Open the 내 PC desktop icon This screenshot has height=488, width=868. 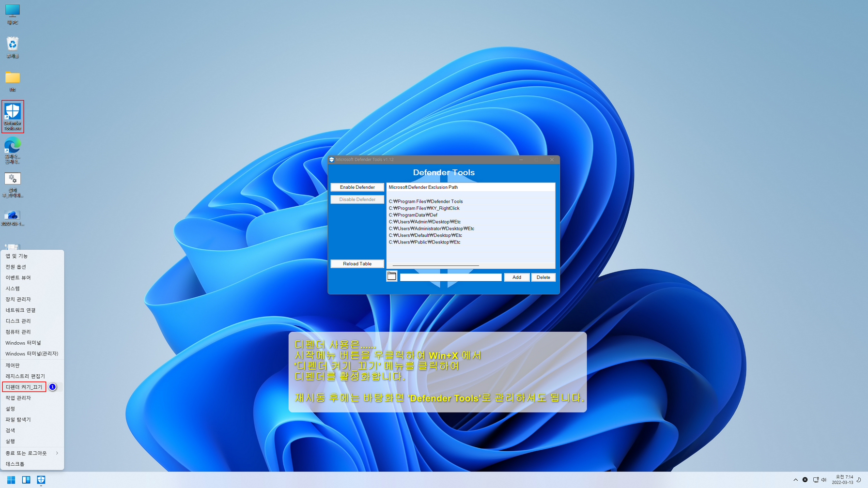click(x=12, y=14)
